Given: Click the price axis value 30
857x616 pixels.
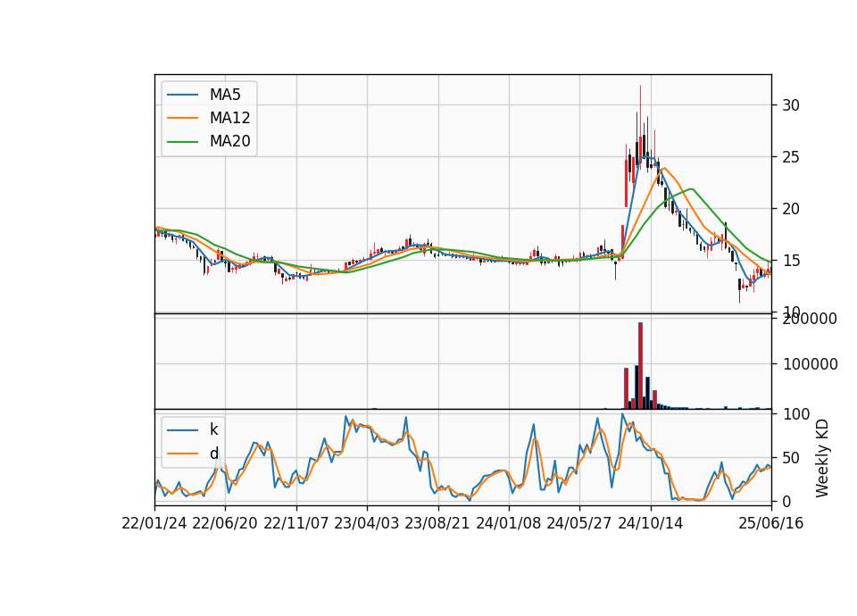Looking at the screenshot, I should 791,105.
